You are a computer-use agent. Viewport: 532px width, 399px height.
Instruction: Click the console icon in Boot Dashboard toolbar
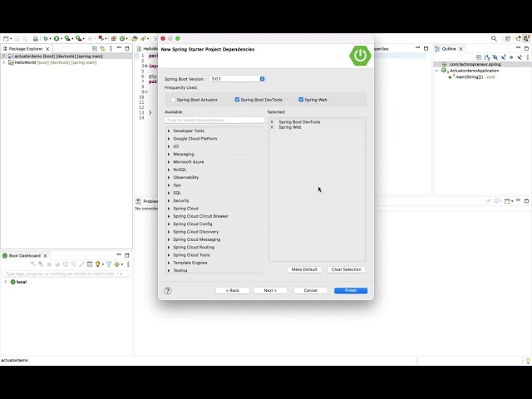pyautogui.click(x=66, y=264)
